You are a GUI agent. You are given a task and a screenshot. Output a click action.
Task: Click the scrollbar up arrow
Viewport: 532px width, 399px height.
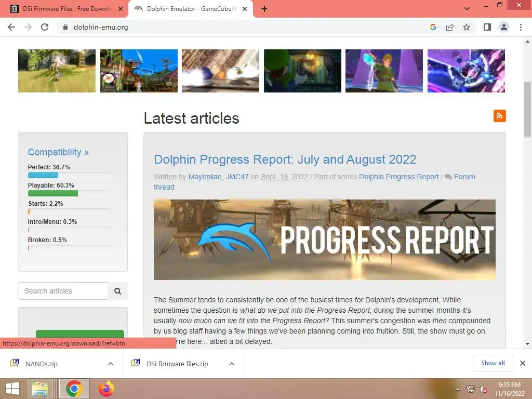click(527, 42)
